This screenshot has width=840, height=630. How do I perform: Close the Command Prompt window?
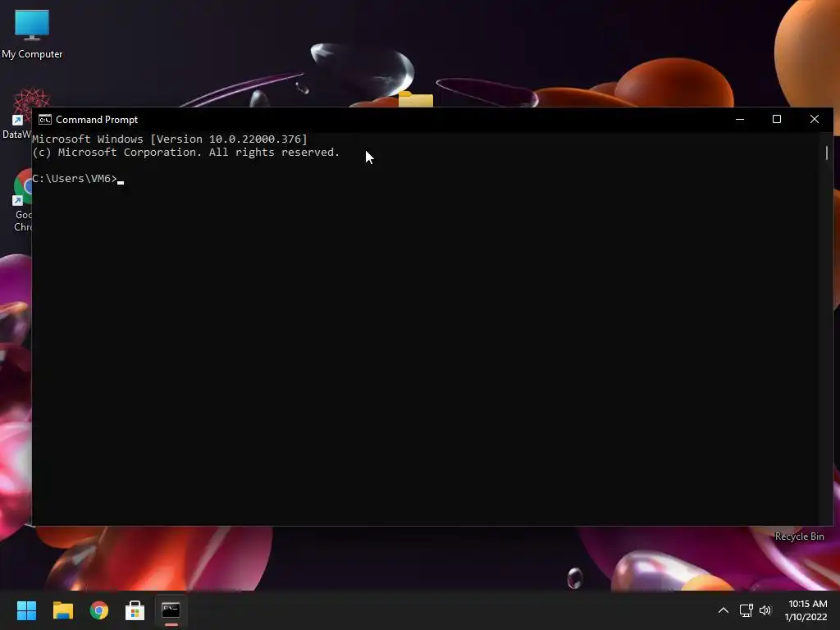pos(815,120)
